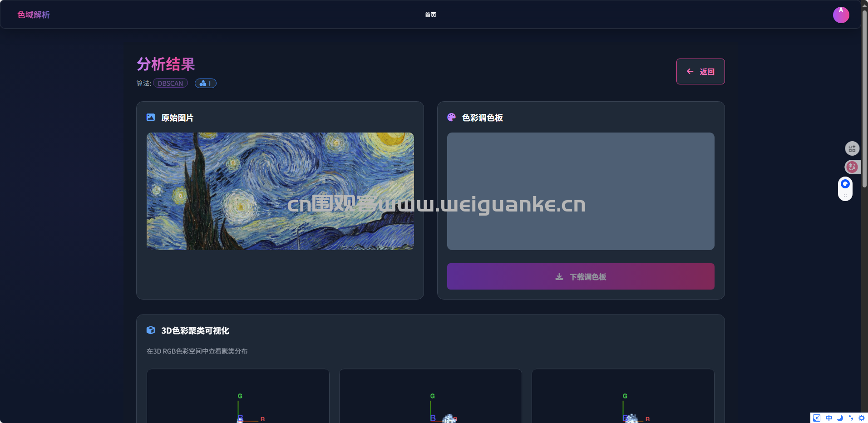Toggle the punctuation mode tray icon
Screen dimensions: 868x423
click(851, 418)
